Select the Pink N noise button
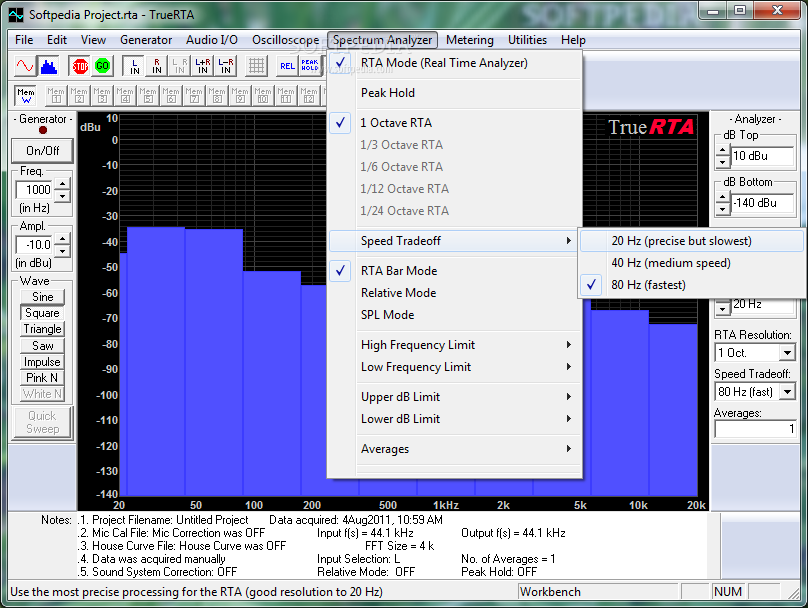Viewport: 808px width, 608px height. pos(43,378)
